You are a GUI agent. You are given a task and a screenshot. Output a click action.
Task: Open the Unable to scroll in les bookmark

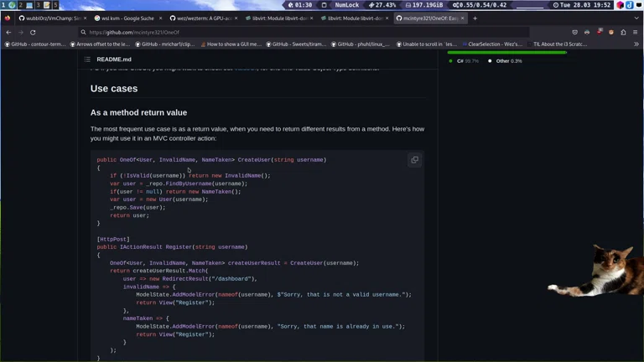426,44
